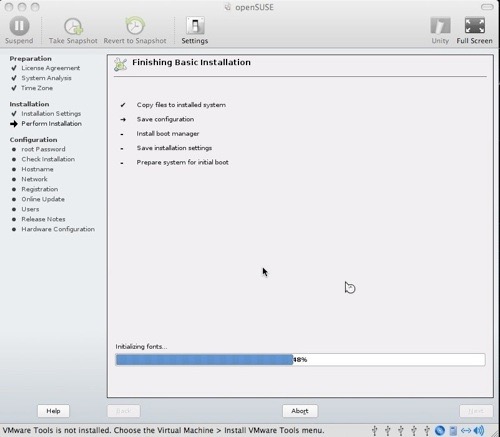Suspend the openSUSE virtual machine
This screenshot has height=437, width=500.
pos(19,30)
